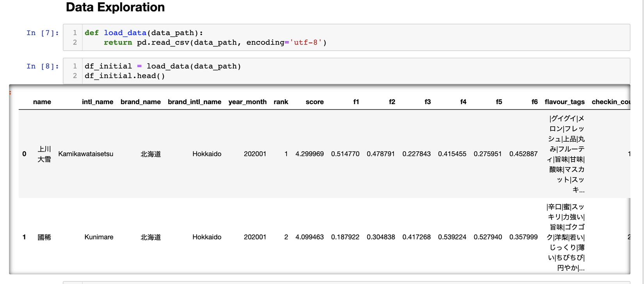Click the Kunimare cell
This screenshot has width=644, height=284.
tap(99, 237)
